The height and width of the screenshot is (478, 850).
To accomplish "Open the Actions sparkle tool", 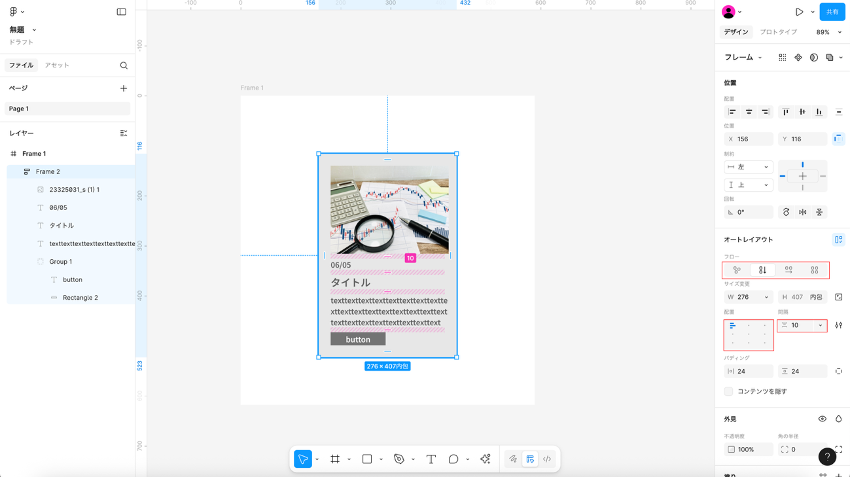I will pos(485,459).
